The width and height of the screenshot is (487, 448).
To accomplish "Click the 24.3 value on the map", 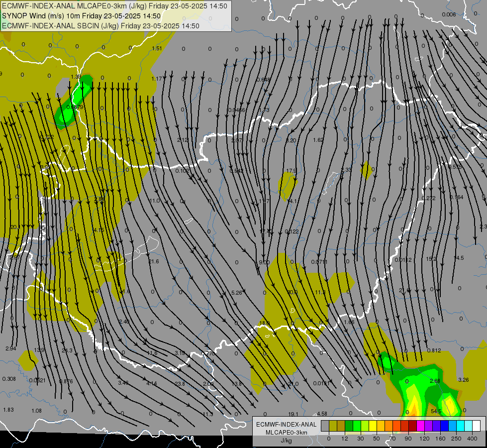I will (67, 350).
